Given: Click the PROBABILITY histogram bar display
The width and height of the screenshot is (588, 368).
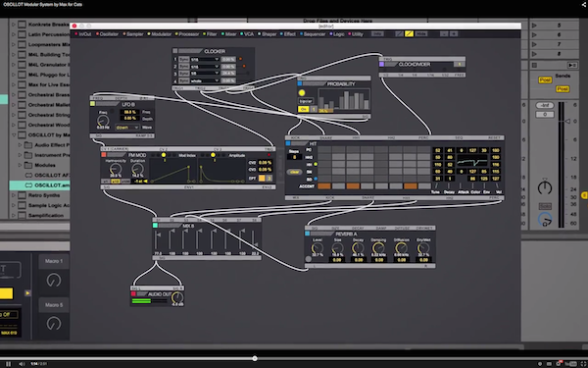Looking at the screenshot, I should coord(344,99).
